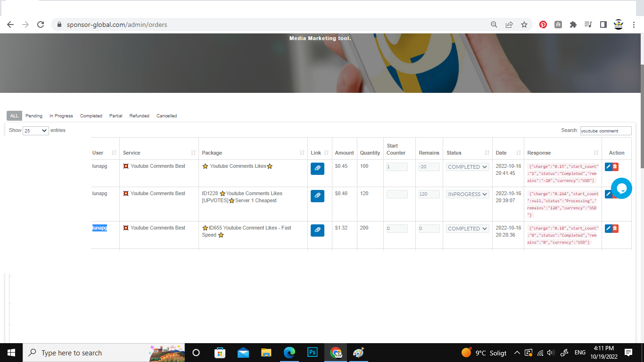Click the empty Start Counter field
This screenshot has height=362, width=644.
click(x=397, y=194)
